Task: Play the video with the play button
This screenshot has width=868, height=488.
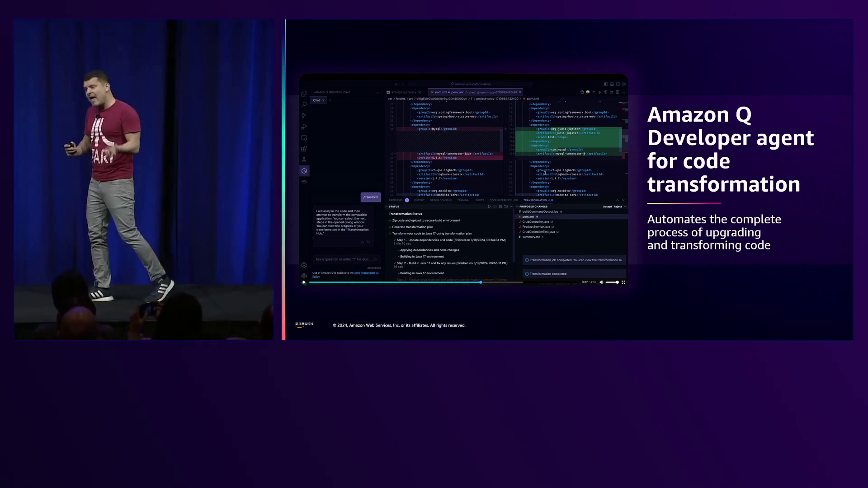Action: pos(304,282)
